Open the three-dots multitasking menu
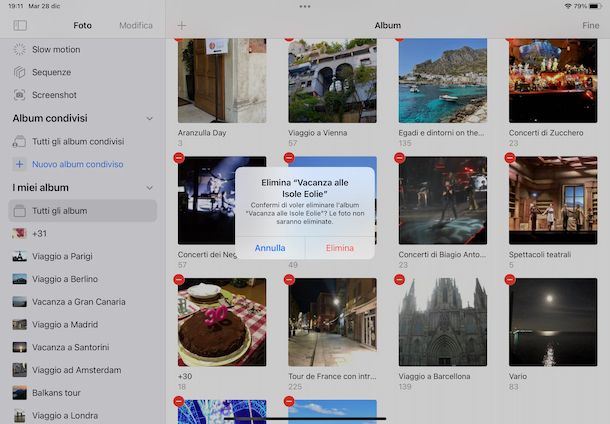This screenshot has height=424, width=610. pyautogui.click(x=305, y=6)
